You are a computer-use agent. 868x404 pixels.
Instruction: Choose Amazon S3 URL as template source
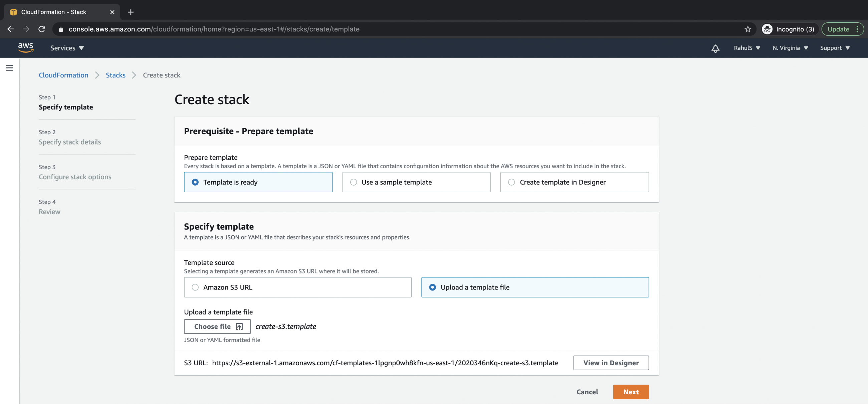click(x=297, y=287)
